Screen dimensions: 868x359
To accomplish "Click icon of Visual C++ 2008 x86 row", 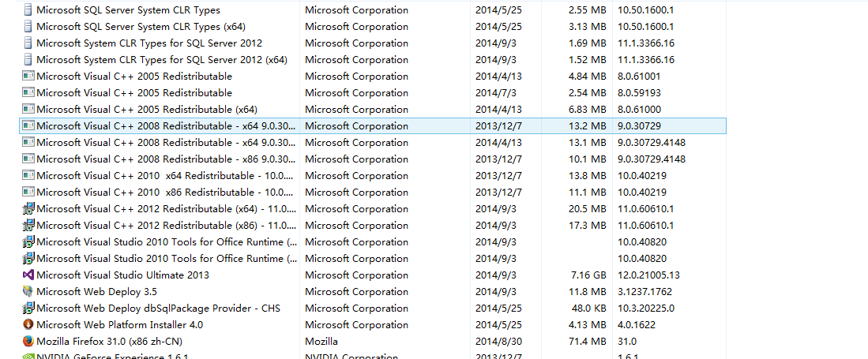I will pyautogui.click(x=28, y=159).
